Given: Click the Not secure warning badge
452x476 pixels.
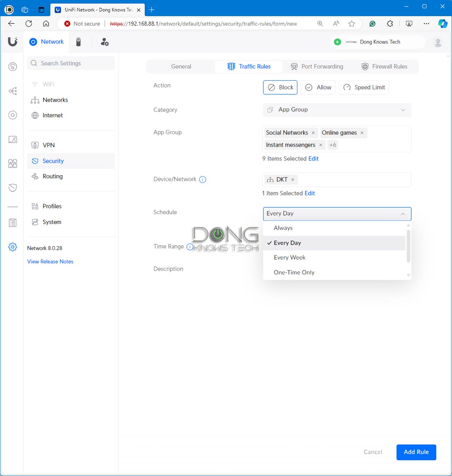Looking at the screenshot, I should (82, 23).
